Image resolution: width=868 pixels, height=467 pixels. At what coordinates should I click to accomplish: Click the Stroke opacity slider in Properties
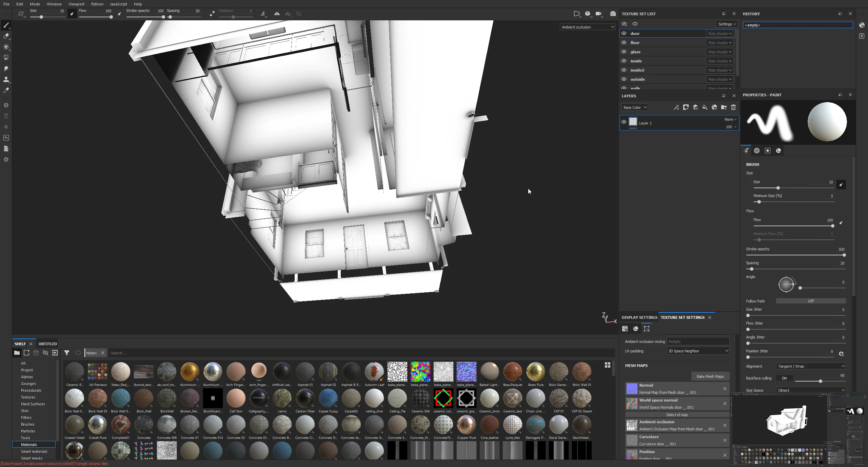(795, 255)
